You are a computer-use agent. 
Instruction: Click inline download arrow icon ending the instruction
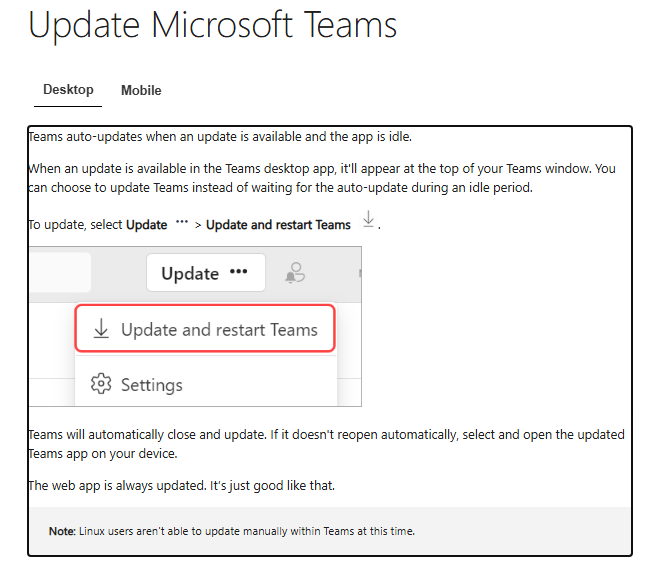pos(368,219)
